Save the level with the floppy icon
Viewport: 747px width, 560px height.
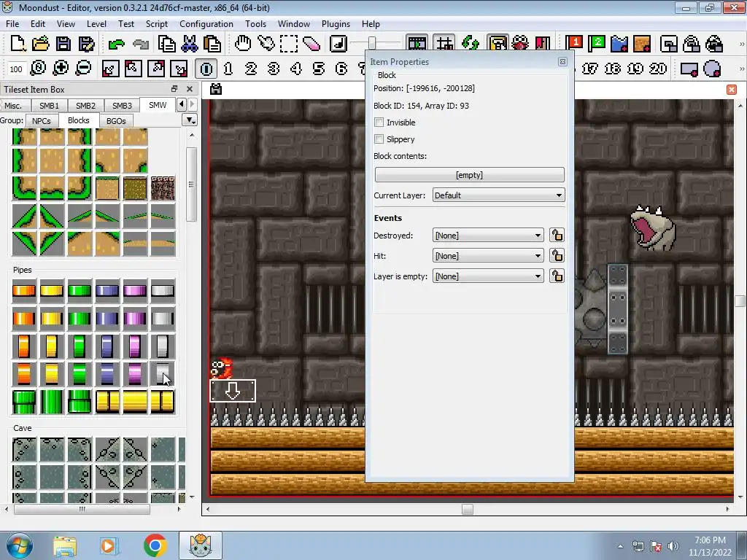63,44
